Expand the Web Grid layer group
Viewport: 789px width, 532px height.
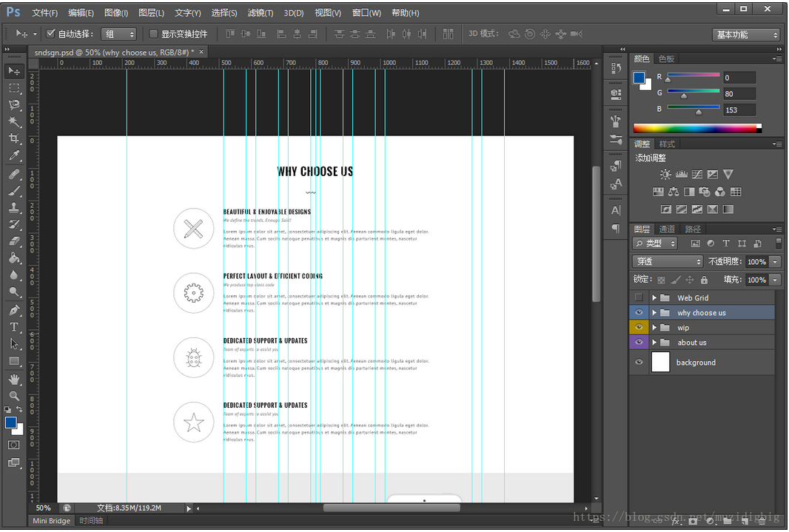654,298
